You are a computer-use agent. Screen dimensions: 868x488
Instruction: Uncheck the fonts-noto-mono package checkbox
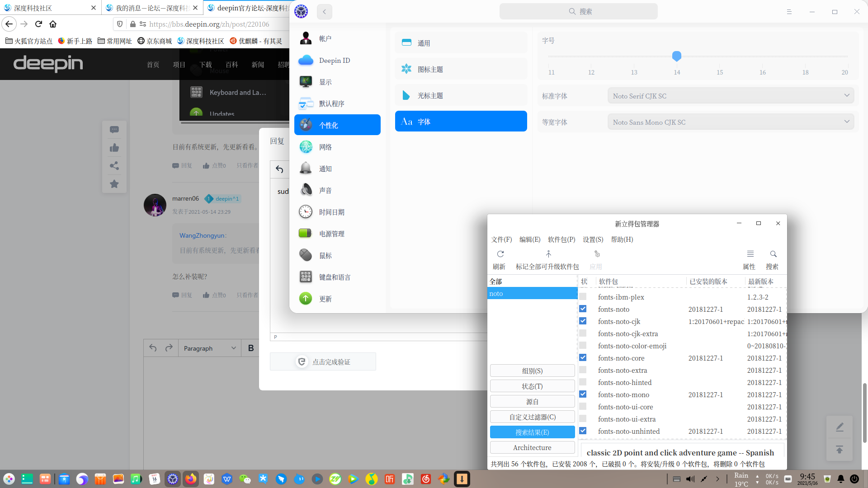583,394
